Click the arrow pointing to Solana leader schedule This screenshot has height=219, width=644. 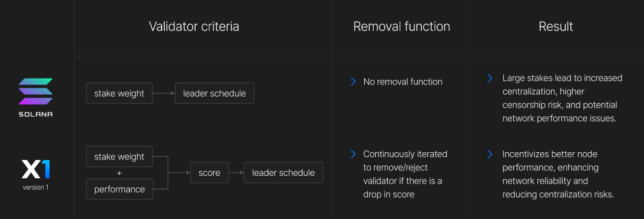pyautogui.click(x=164, y=93)
